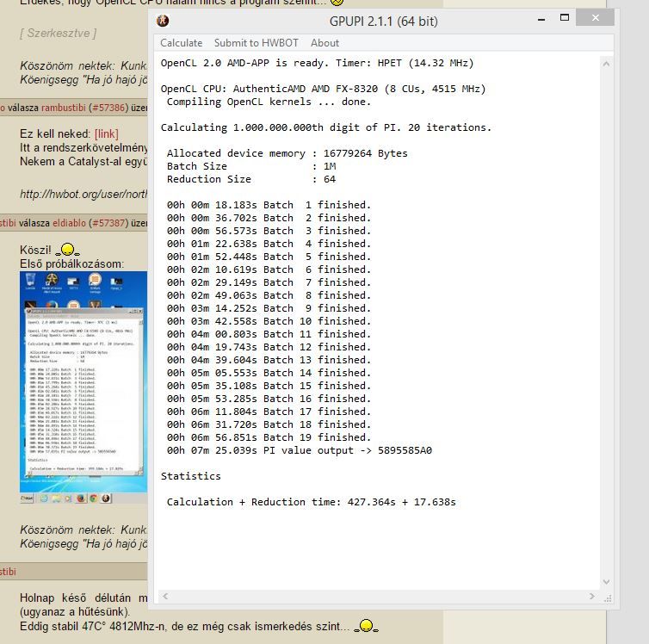This screenshot has width=649, height=644.
Task: Select the Batch 10 finished line
Action: [269, 321]
